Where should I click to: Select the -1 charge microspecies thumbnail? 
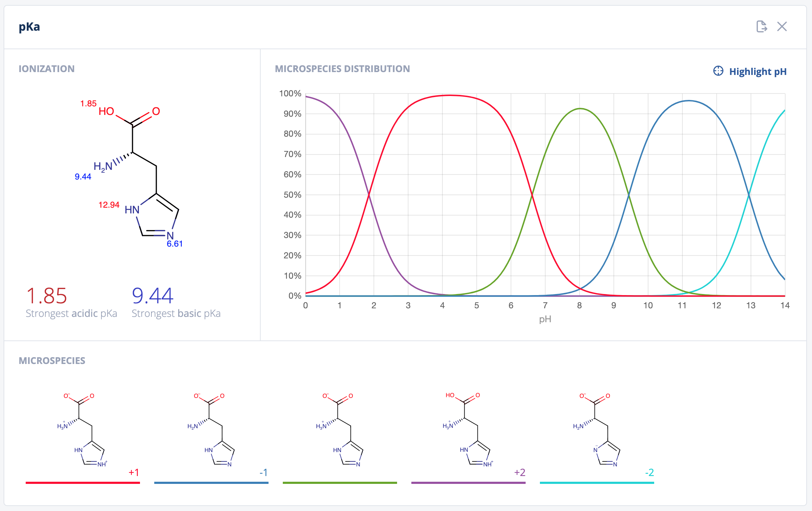pos(211,430)
